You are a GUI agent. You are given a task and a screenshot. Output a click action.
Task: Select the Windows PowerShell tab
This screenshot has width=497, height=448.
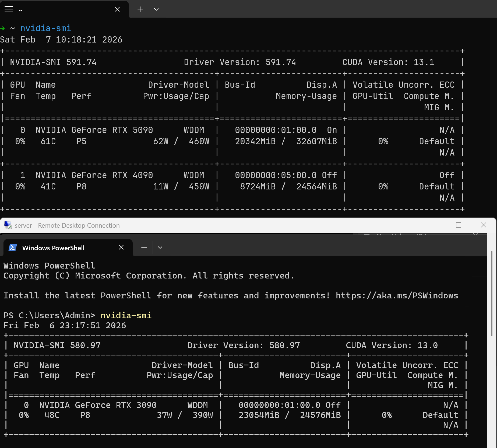tap(68, 248)
